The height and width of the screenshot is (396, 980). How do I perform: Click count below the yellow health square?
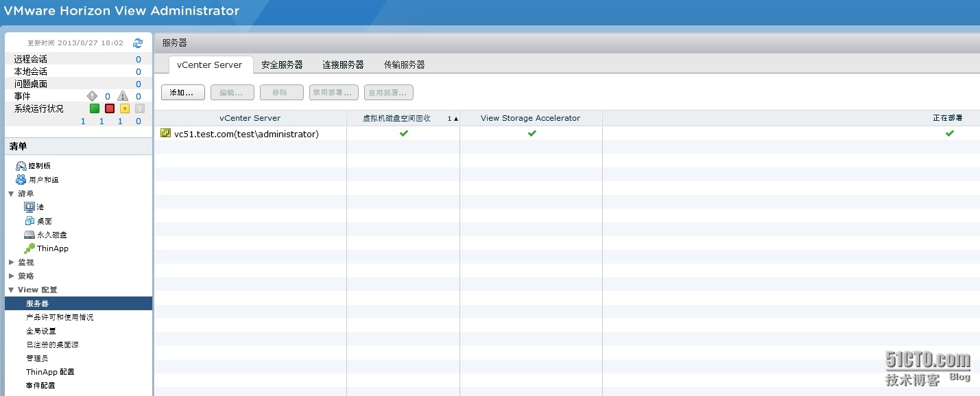(x=120, y=121)
